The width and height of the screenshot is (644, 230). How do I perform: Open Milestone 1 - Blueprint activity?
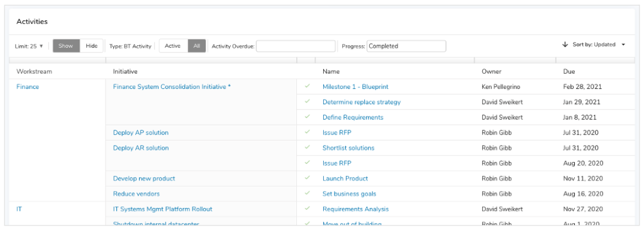coord(355,87)
